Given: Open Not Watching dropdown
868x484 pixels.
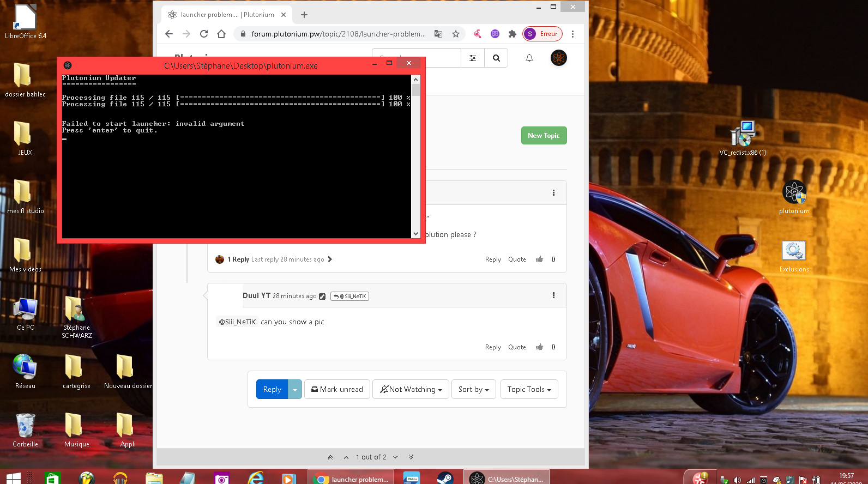Looking at the screenshot, I should 411,389.
